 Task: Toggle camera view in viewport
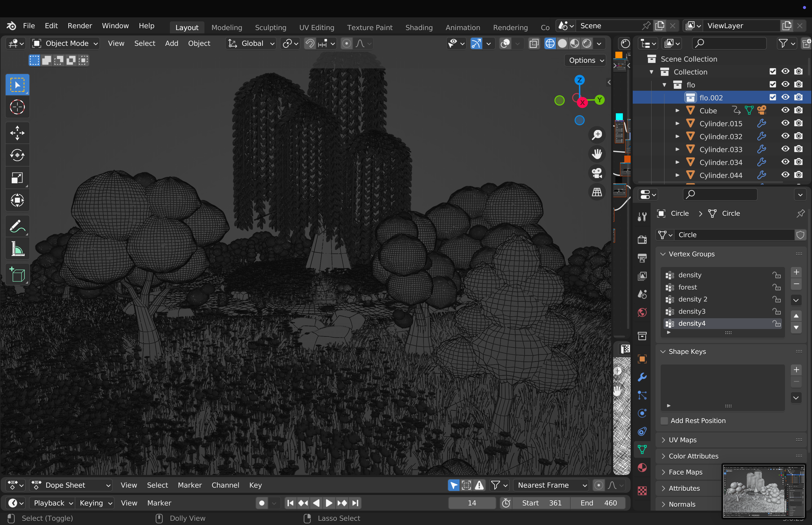tap(597, 173)
